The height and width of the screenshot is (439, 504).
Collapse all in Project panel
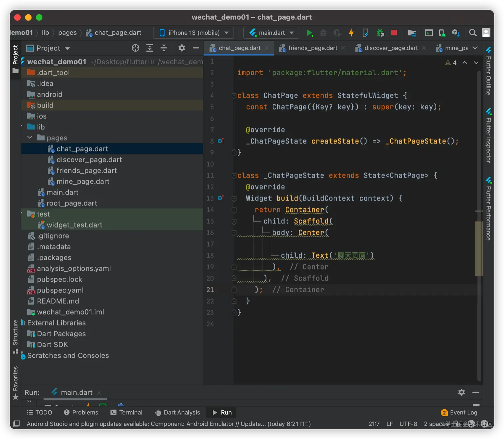[x=164, y=48]
